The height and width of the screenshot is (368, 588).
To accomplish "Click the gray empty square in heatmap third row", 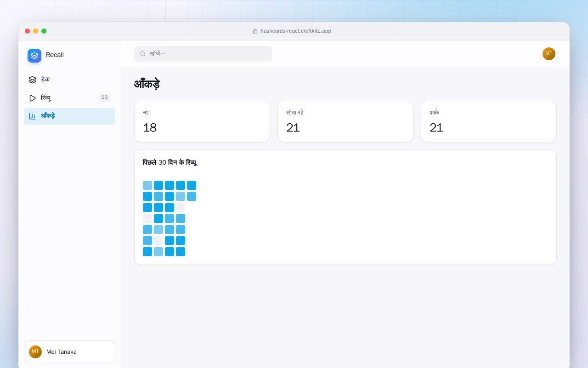I will pos(181,207).
